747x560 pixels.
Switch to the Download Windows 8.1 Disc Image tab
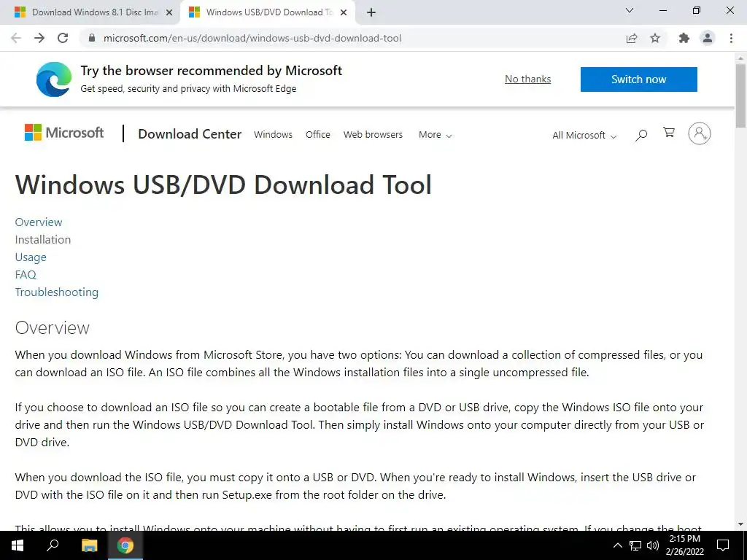point(90,12)
